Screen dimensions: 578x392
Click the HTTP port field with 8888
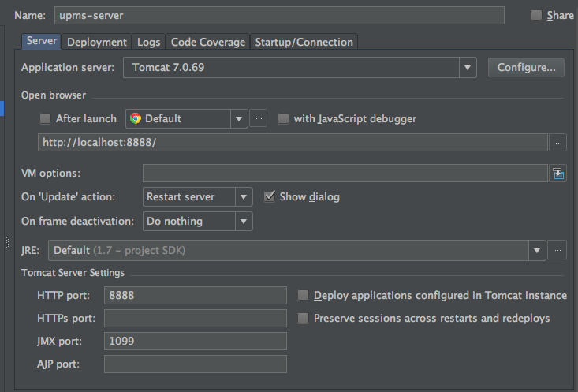(196, 296)
